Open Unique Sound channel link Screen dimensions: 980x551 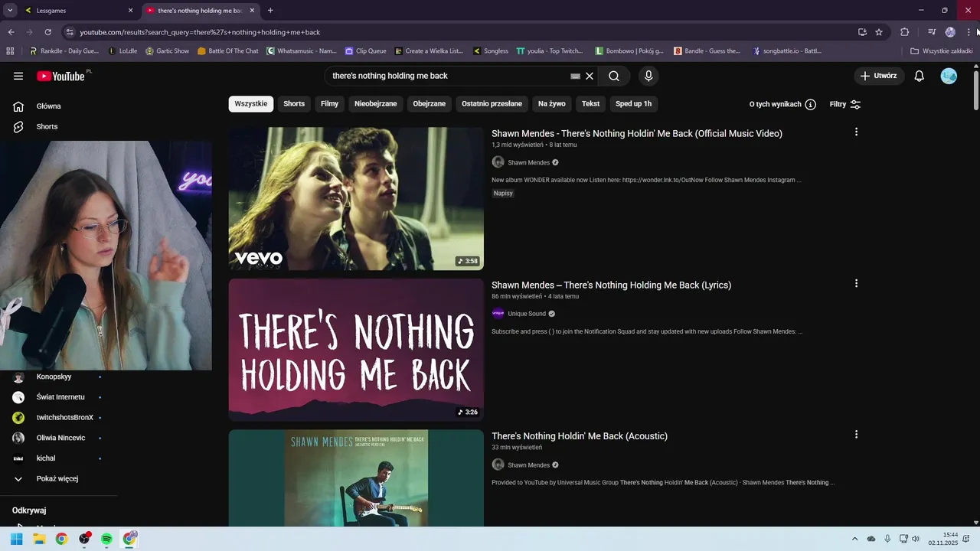pyautogui.click(x=527, y=314)
